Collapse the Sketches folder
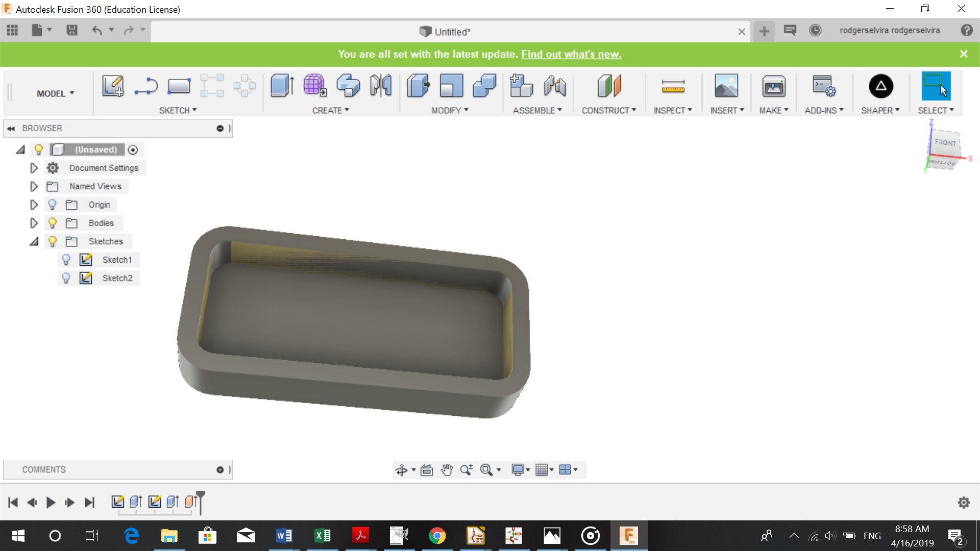Screen dimensions: 980x551 [34, 241]
